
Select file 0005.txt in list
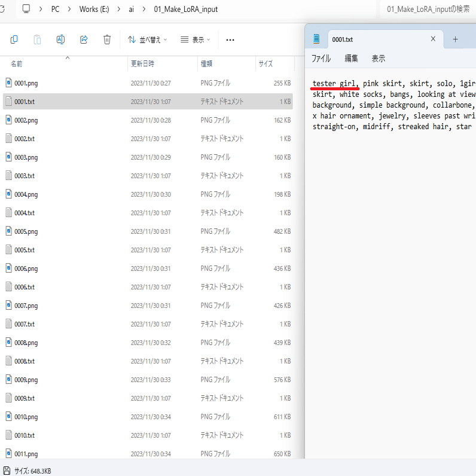(x=148, y=249)
